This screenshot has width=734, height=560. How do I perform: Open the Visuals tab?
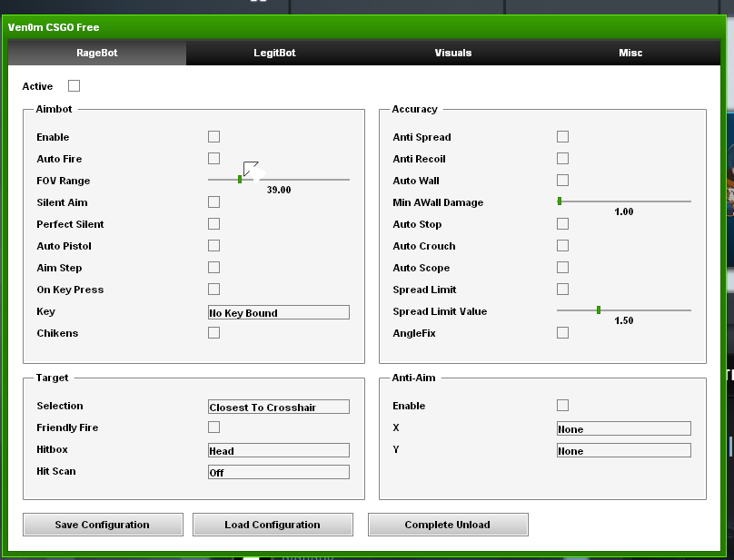tap(452, 53)
